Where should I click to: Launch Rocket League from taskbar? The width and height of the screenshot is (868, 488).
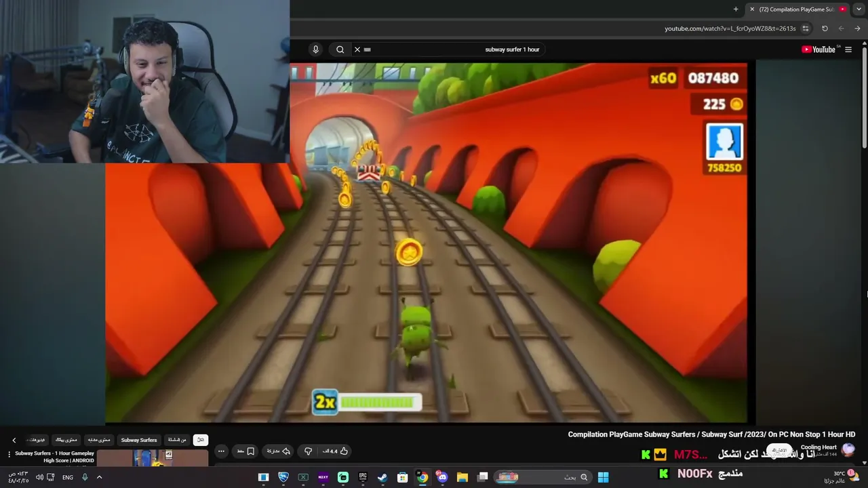(x=283, y=477)
